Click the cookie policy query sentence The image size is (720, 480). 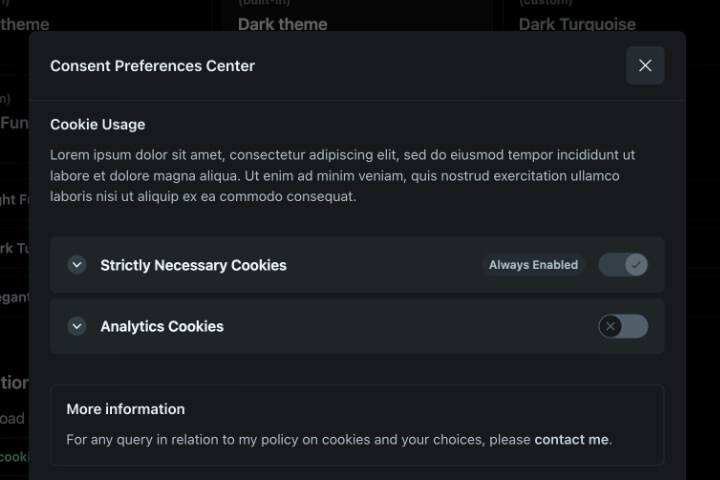298,439
